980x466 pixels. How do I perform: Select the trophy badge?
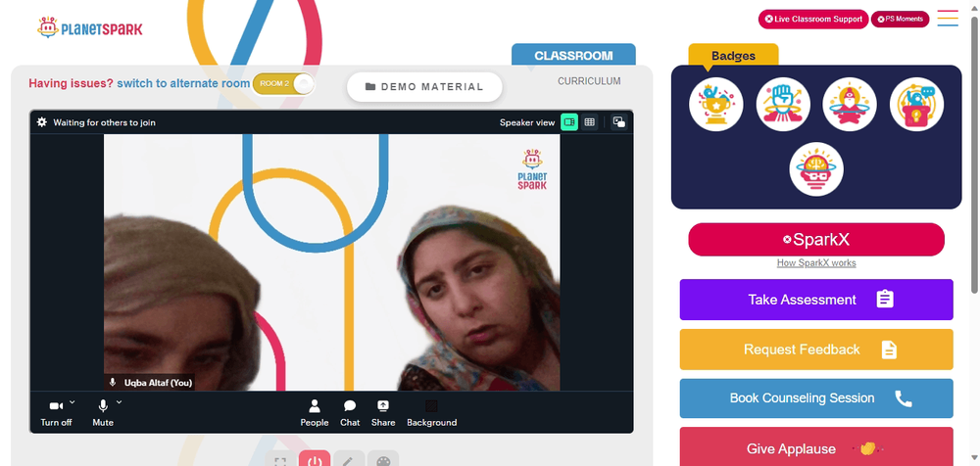click(x=716, y=105)
